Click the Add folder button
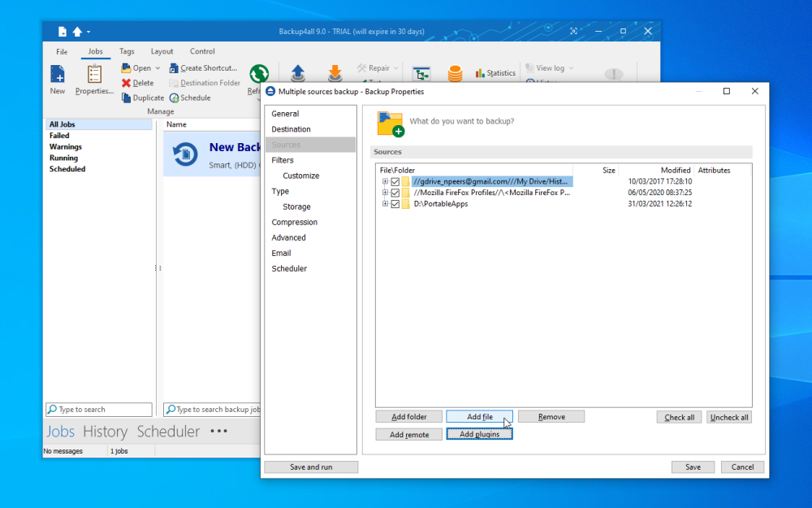 [x=408, y=417]
